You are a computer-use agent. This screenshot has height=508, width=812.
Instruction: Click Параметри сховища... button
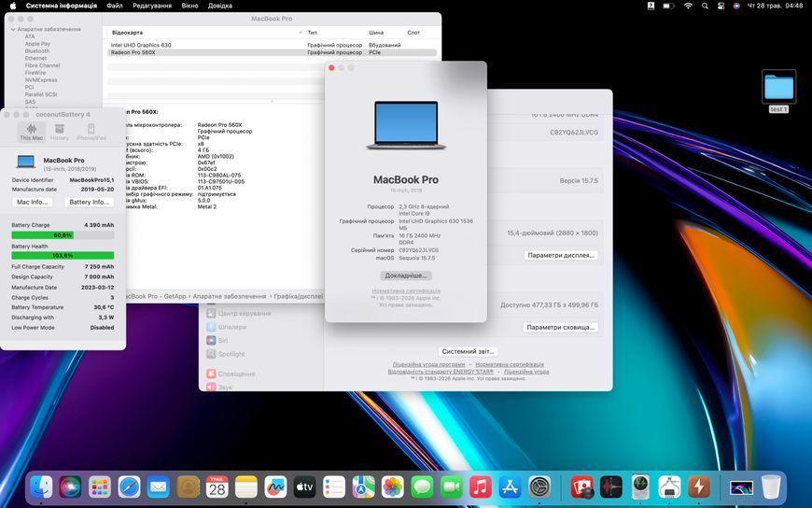(x=560, y=328)
